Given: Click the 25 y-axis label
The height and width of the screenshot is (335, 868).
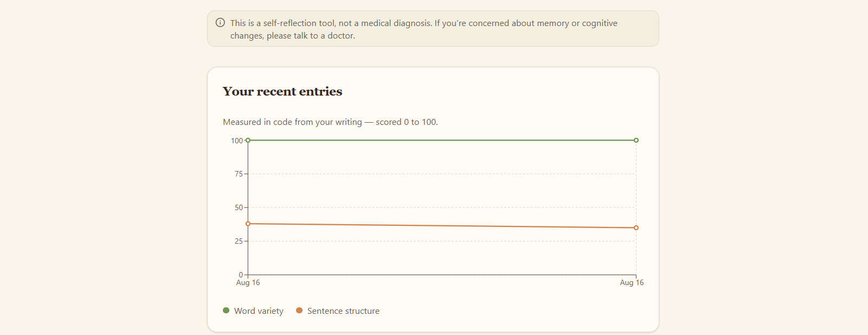Looking at the screenshot, I should 239,241.
